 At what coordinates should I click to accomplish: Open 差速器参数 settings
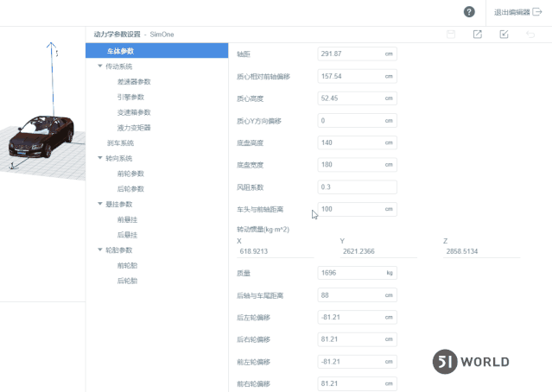134,82
